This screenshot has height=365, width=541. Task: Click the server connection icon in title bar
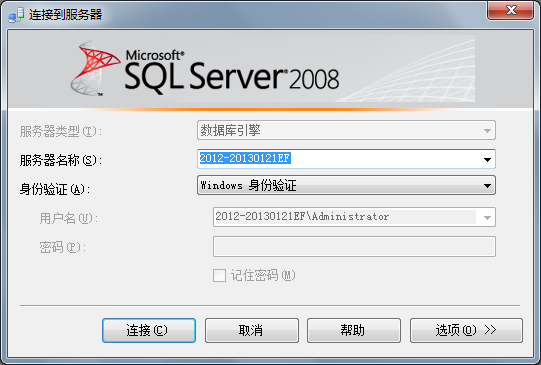[16, 15]
